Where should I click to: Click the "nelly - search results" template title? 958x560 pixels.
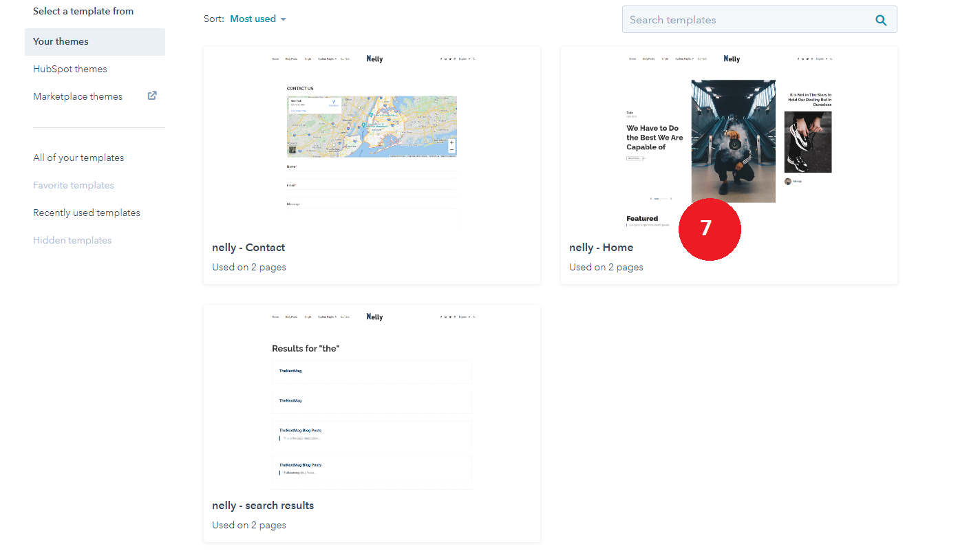[x=263, y=506]
